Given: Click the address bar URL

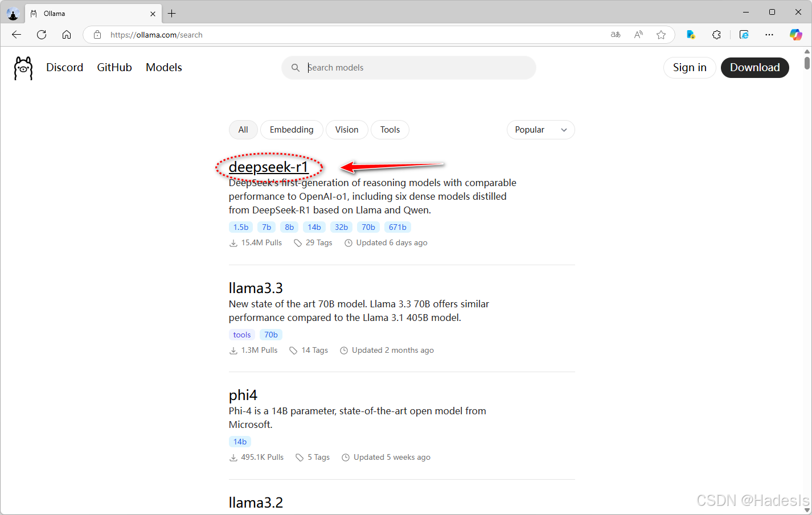Looking at the screenshot, I should pyautogui.click(x=157, y=35).
